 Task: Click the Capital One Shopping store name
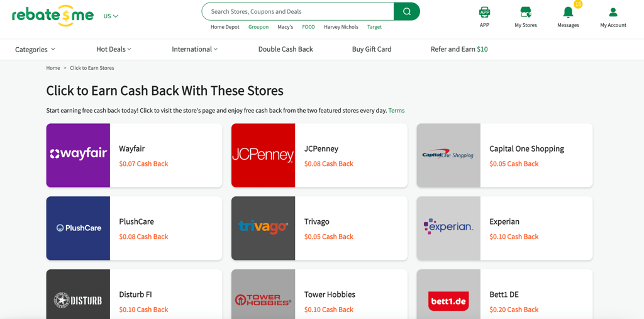pos(526,149)
